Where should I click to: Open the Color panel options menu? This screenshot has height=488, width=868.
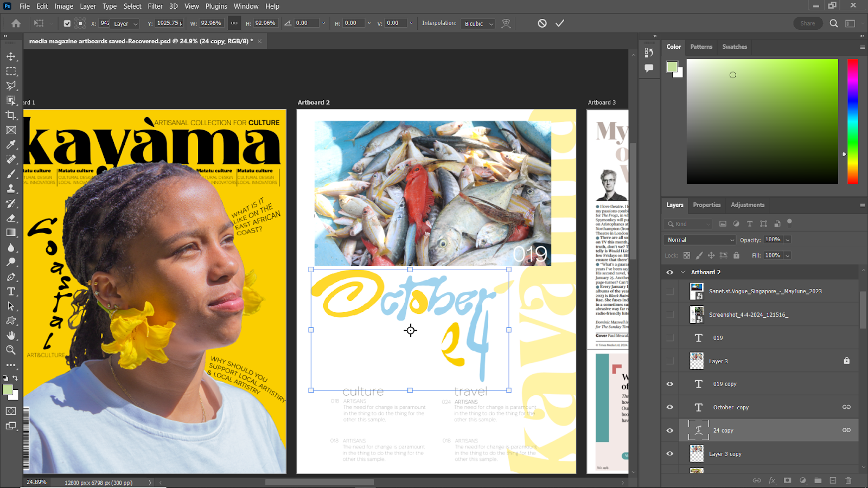pos(862,47)
